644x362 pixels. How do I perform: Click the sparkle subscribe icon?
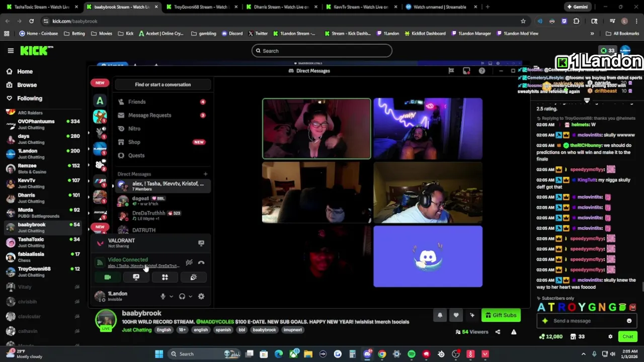(x=472, y=315)
